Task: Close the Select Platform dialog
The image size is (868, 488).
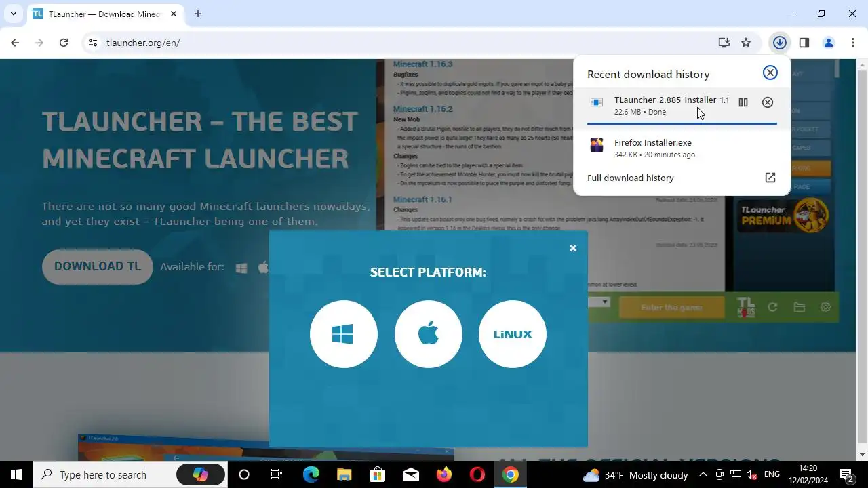Action: 573,248
